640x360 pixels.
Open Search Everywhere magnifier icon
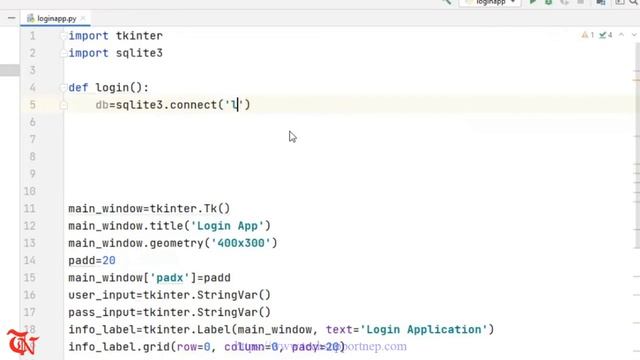(x=634, y=2)
